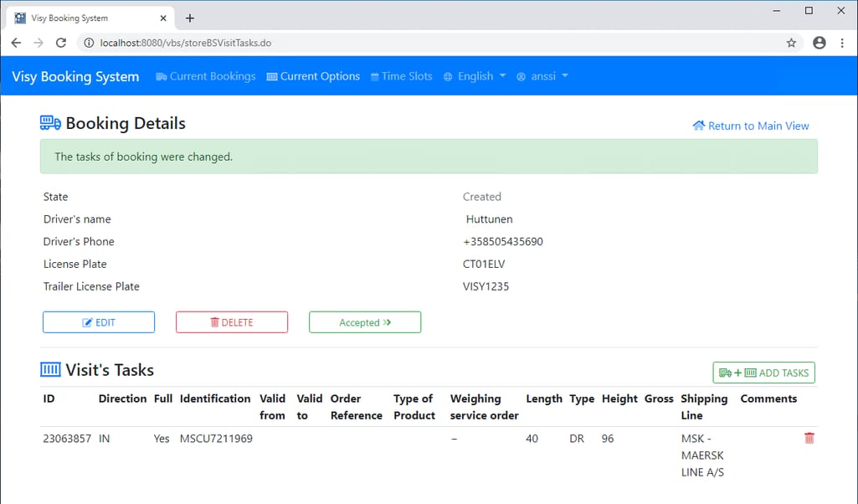Viewport: 858px width, 504px height.
Task: Click the Booking Details truck icon
Action: coord(50,122)
